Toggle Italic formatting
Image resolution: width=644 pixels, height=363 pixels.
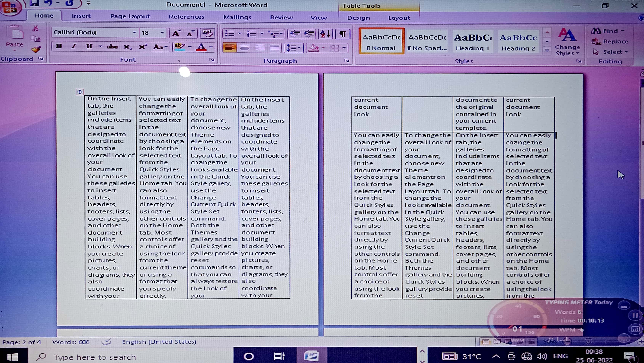click(74, 46)
